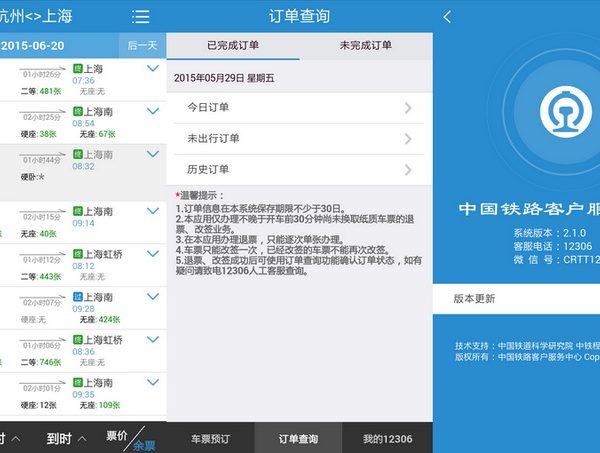The height and width of the screenshot is (453, 600).
Task: Tap the blue 过 badge on the 09:28 train
Action: point(77,298)
